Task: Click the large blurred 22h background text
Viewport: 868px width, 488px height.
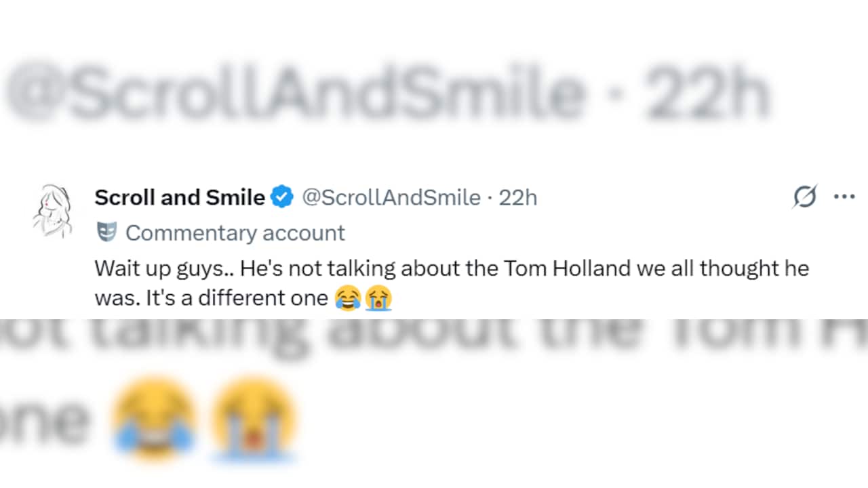Action: tap(707, 94)
